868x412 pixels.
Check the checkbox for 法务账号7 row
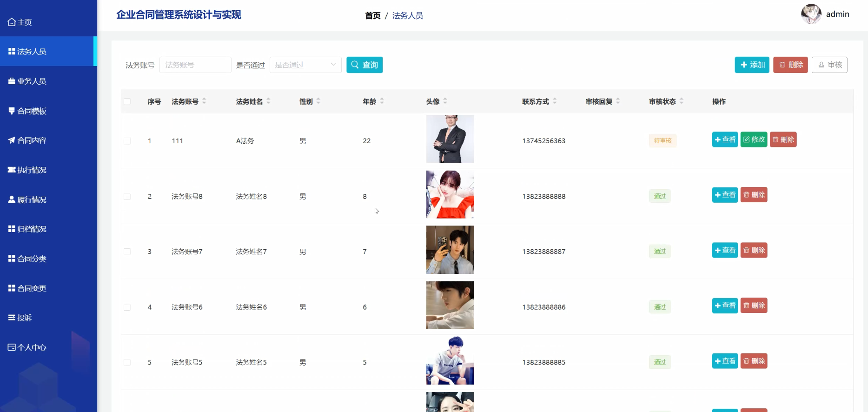(127, 252)
